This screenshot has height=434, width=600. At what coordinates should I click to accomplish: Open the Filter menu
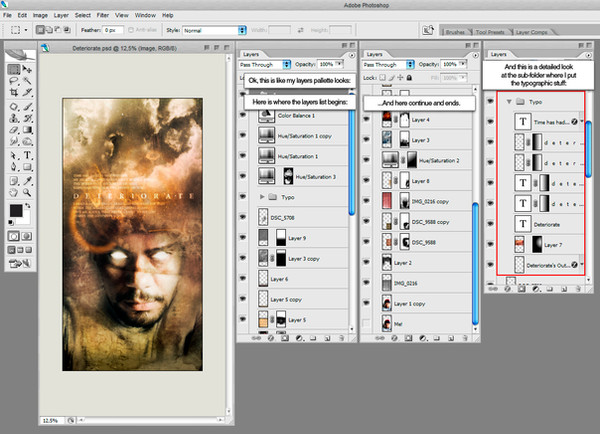click(103, 15)
